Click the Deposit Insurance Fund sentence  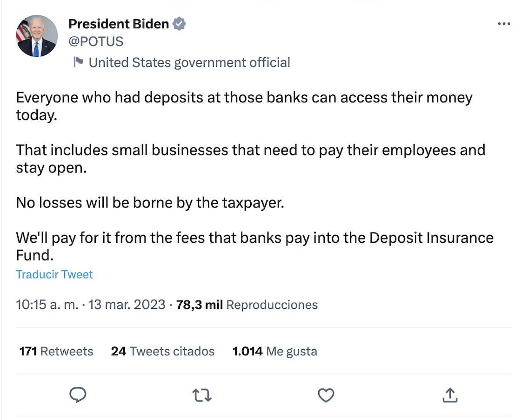[x=254, y=238]
